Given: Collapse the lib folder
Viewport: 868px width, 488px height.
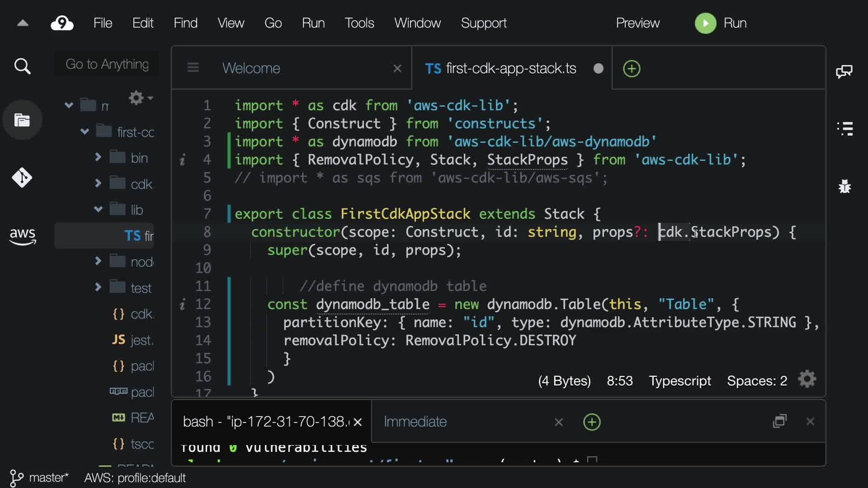Looking at the screenshot, I should 98,209.
